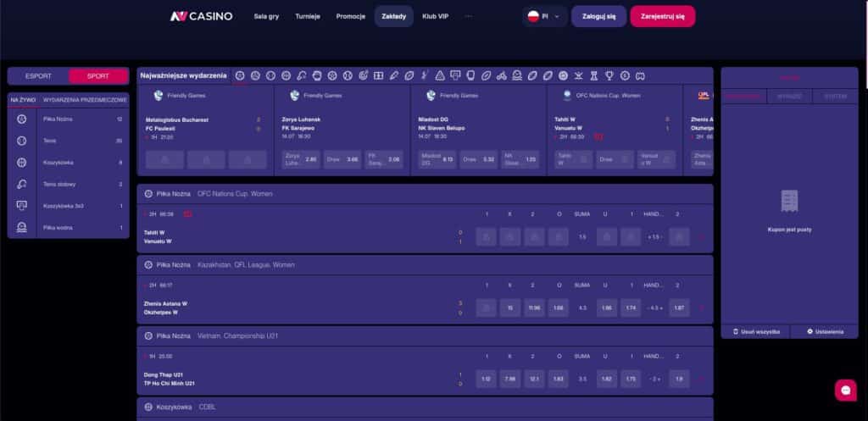Pick handicap odds 1.87 in Zhenis Astana W row
This screenshot has width=868, height=421.
click(679, 307)
